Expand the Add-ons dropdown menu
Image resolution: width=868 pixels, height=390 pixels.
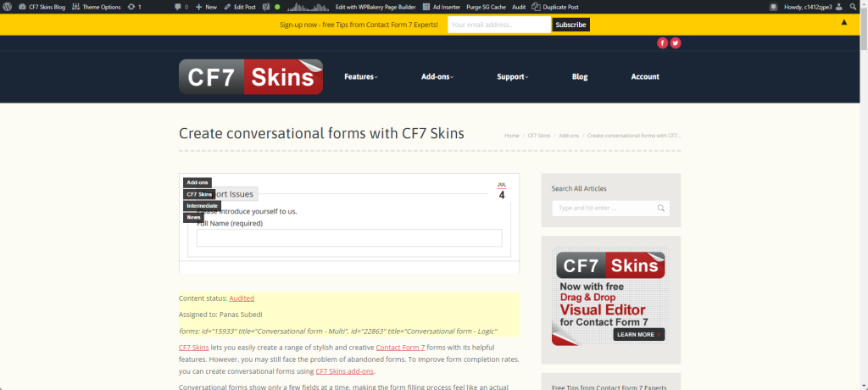point(437,76)
